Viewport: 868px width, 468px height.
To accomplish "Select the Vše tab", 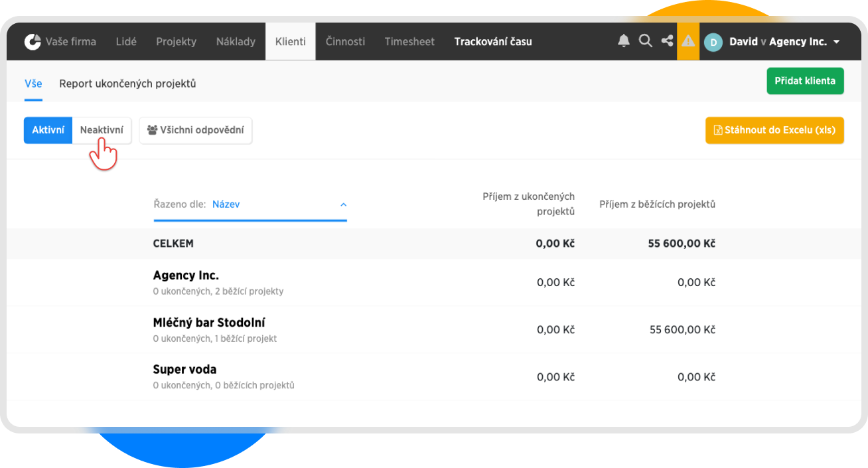I will (x=33, y=84).
